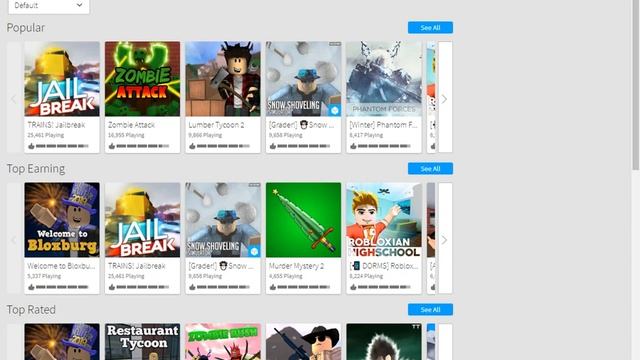Click See All for the Top Rated section
This screenshot has width=640, height=360.
tap(430, 310)
